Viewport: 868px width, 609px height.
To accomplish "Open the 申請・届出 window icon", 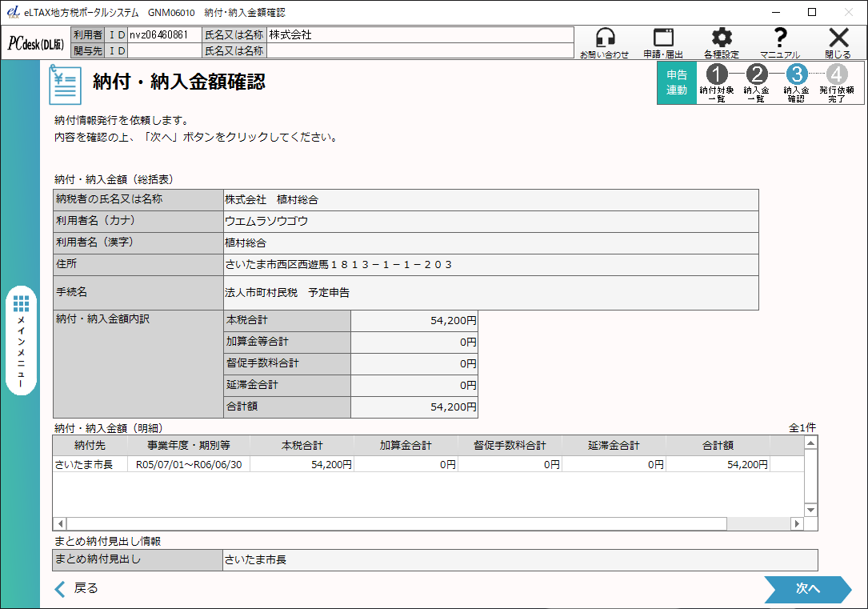I will click(663, 42).
